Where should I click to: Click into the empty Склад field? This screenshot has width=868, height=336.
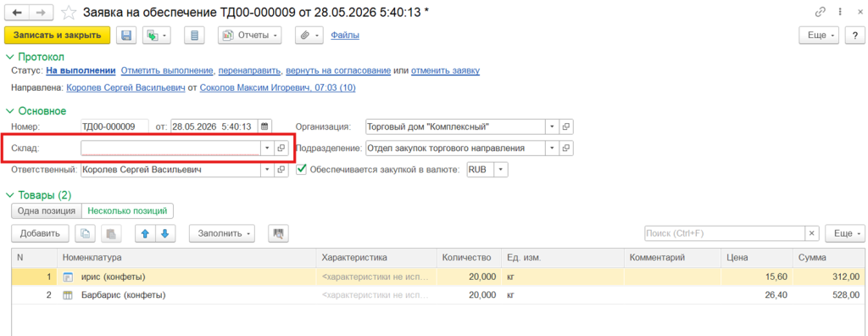click(x=171, y=148)
